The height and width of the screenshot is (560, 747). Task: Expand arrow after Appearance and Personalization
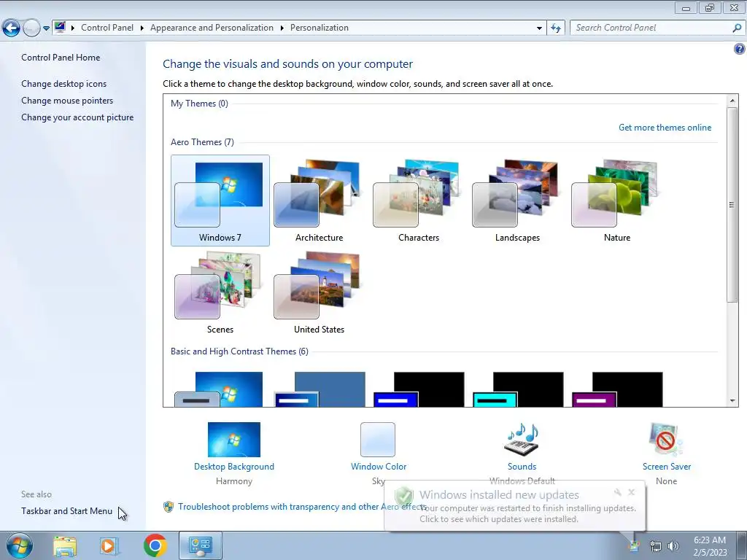282,28
